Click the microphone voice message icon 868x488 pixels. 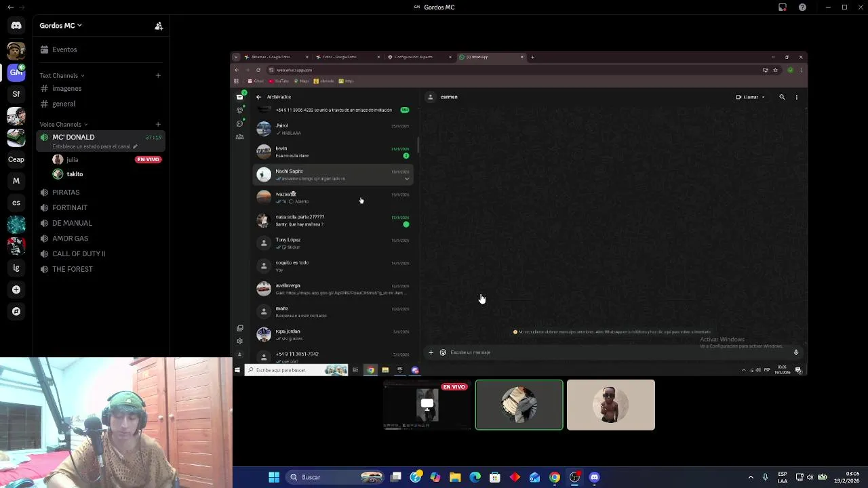[796, 352]
